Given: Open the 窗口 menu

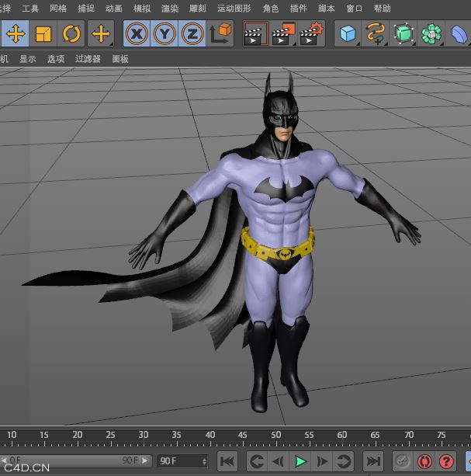Looking at the screenshot, I should [355, 9].
